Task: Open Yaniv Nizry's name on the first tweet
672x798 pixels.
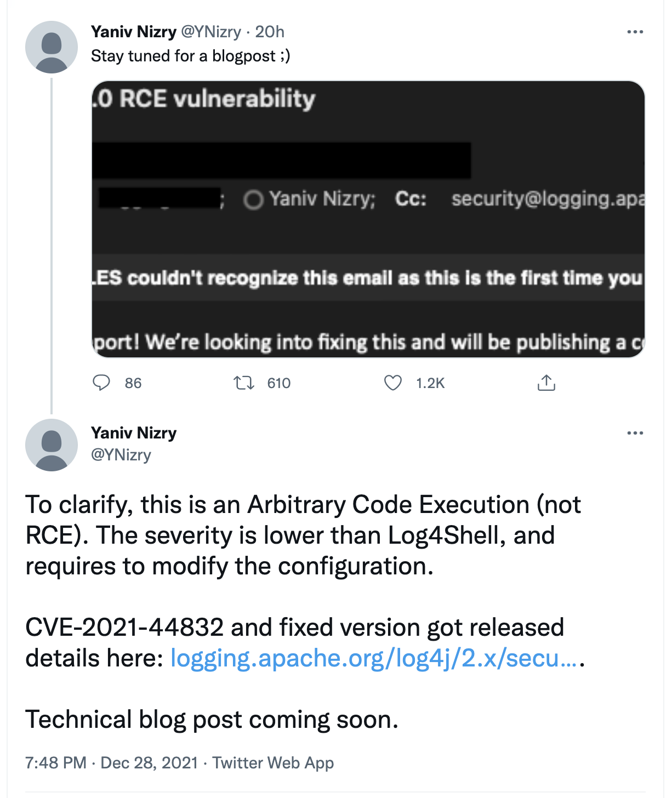Action: tap(134, 32)
